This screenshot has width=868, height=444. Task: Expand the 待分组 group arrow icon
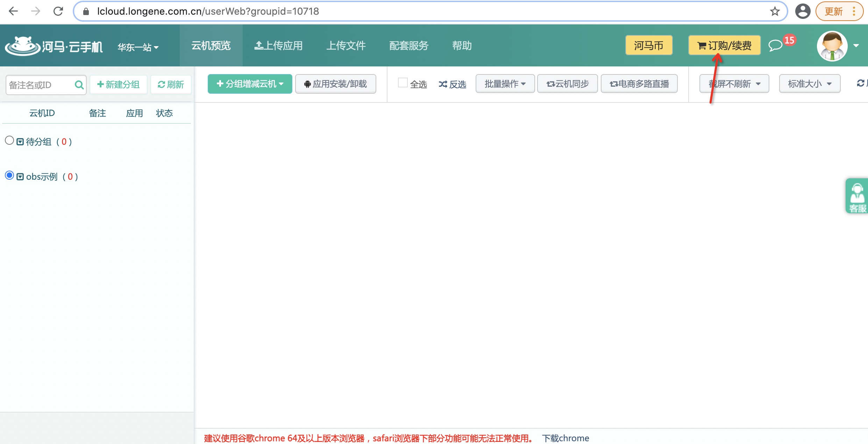(20, 142)
